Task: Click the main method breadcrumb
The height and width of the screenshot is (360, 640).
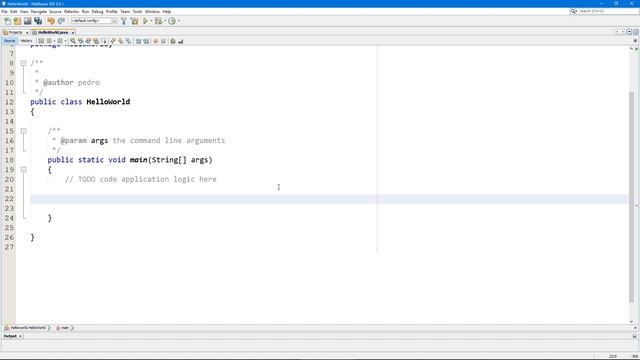Action: pyautogui.click(x=63, y=328)
